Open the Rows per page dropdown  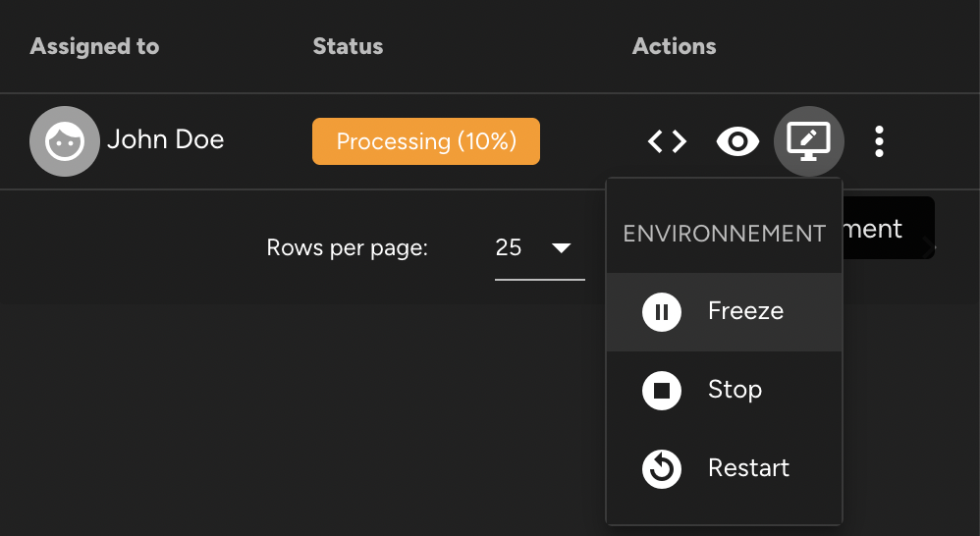coord(539,248)
